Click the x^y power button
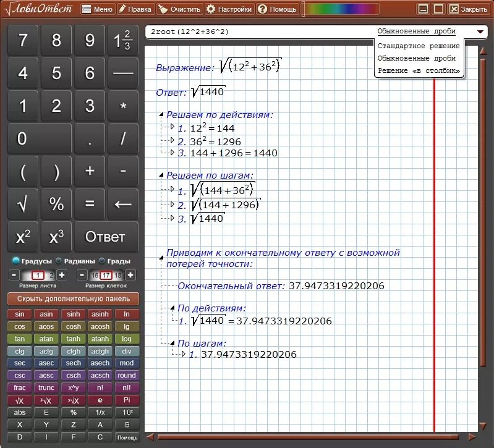 point(73,388)
